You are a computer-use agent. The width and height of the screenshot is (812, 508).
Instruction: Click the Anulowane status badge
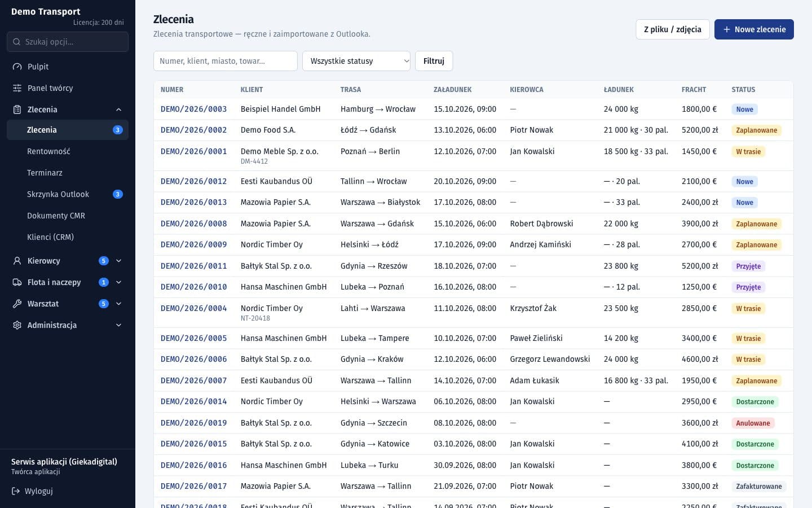point(753,423)
